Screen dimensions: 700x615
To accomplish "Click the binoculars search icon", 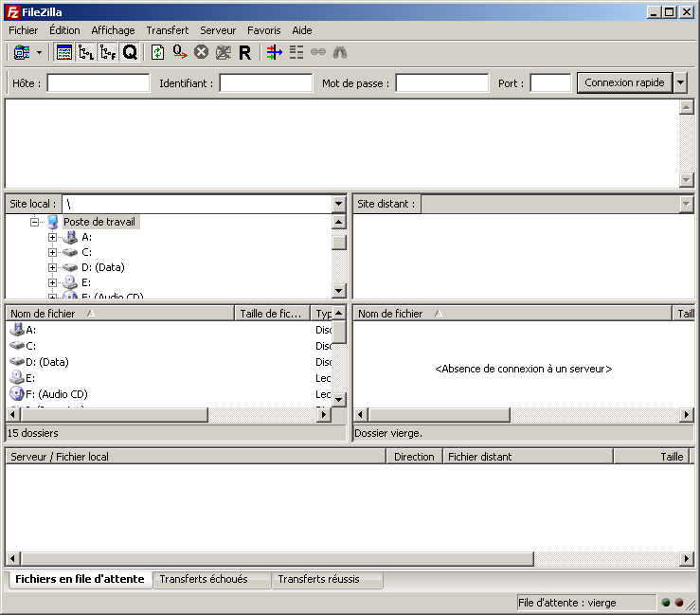I will point(340,52).
